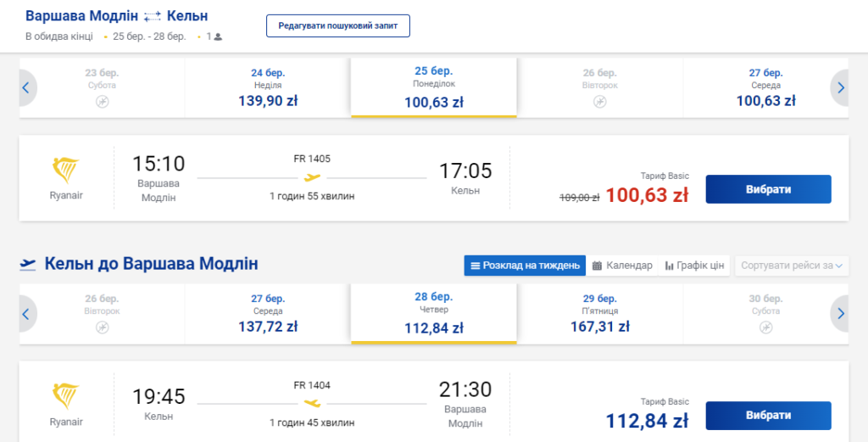Click duration 1 годин 45 хвилин

[x=312, y=422]
